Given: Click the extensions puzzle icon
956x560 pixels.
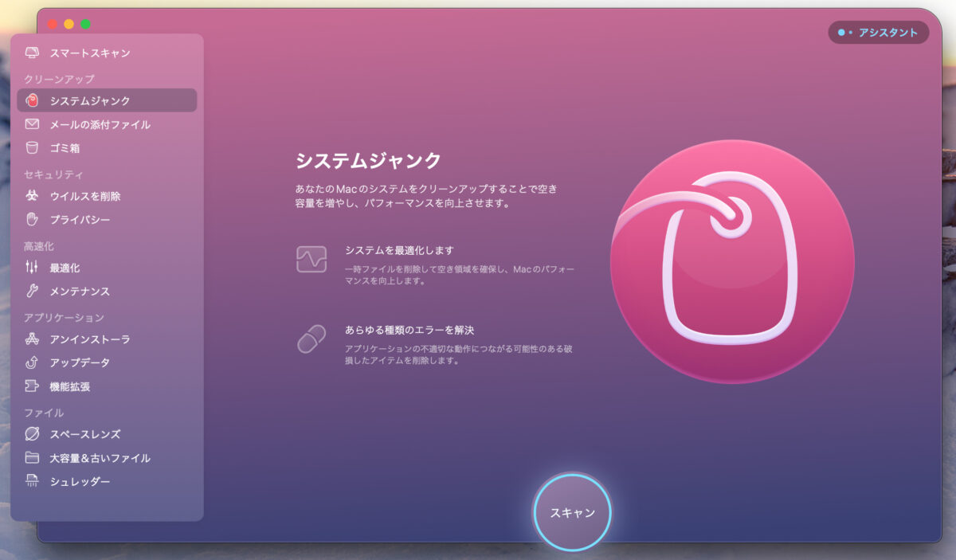Looking at the screenshot, I should tap(32, 386).
